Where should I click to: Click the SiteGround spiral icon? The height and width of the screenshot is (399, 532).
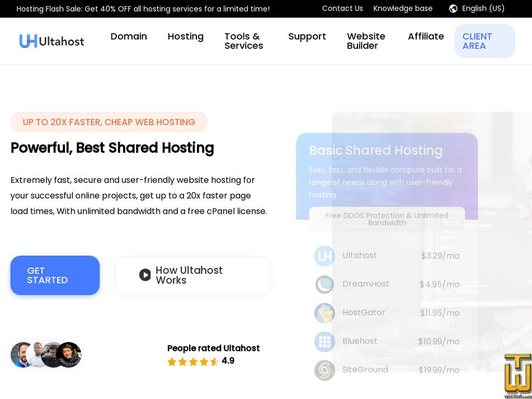click(x=324, y=370)
